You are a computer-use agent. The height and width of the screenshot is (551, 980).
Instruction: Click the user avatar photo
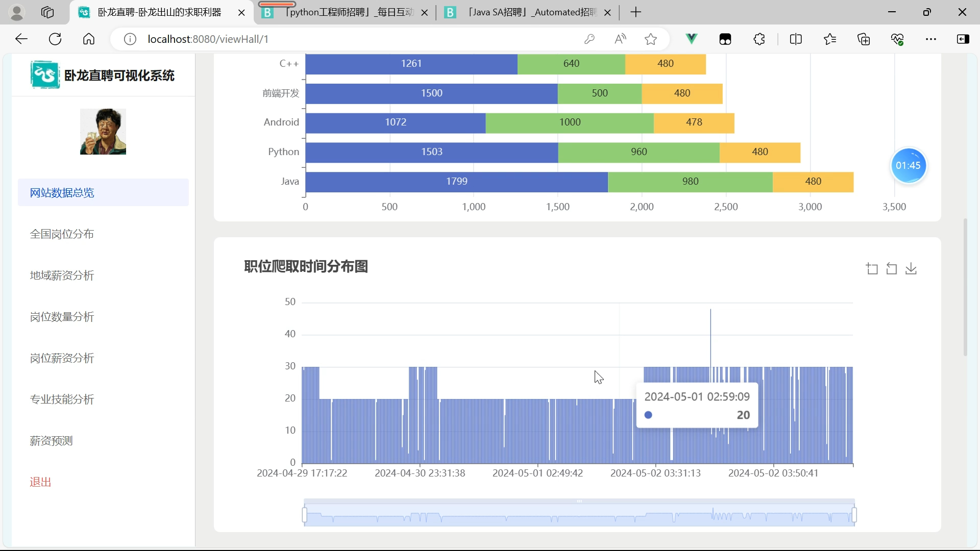[x=103, y=132]
